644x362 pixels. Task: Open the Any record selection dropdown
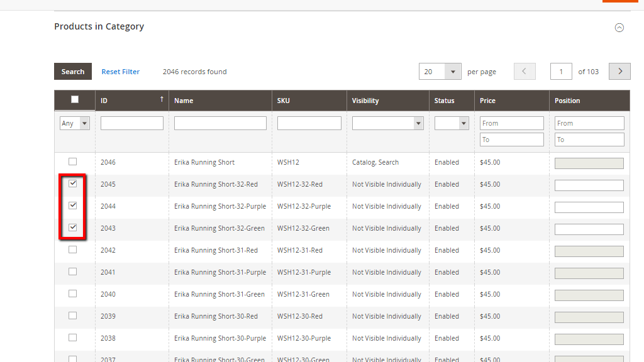[x=74, y=123]
